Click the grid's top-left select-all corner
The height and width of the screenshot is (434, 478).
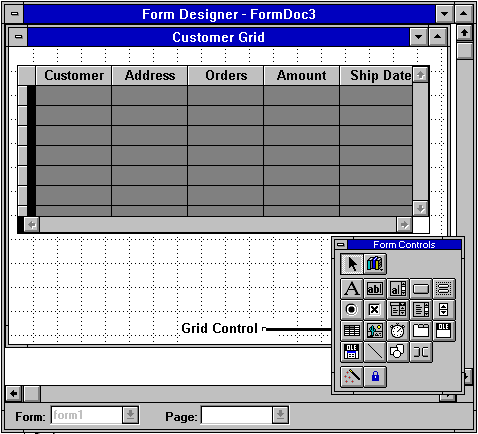tap(27, 76)
